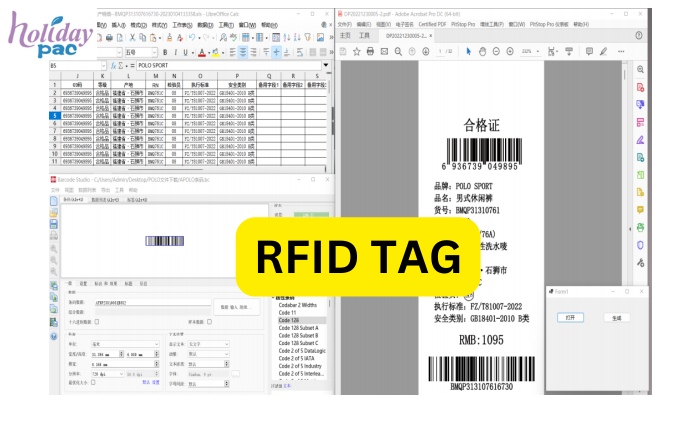678x428 pixels.
Task: Expand the Calc formula bar arrow
Action: [x=326, y=65]
